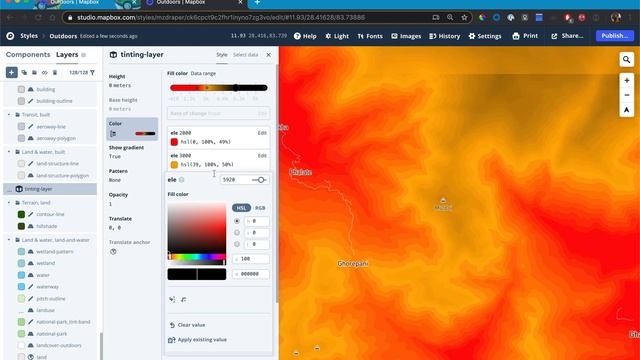Collapse the Land & water, land-and-water group
640x360 pixels.
click(9, 240)
